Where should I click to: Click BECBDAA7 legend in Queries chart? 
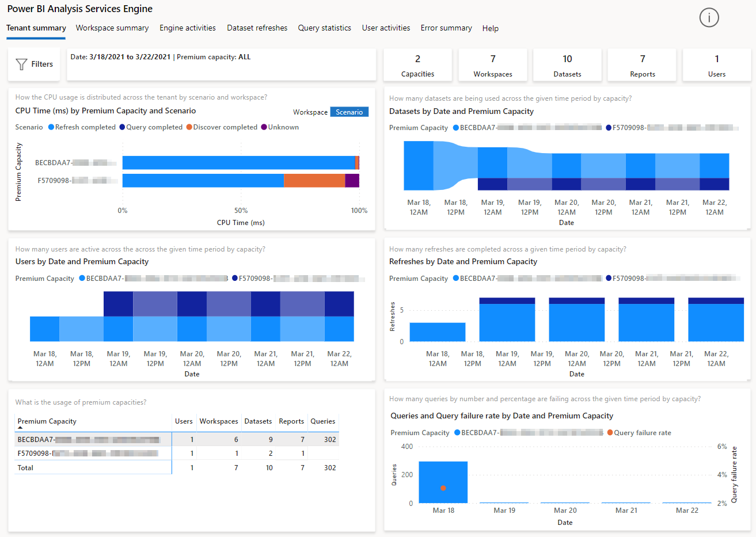(529, 433)
